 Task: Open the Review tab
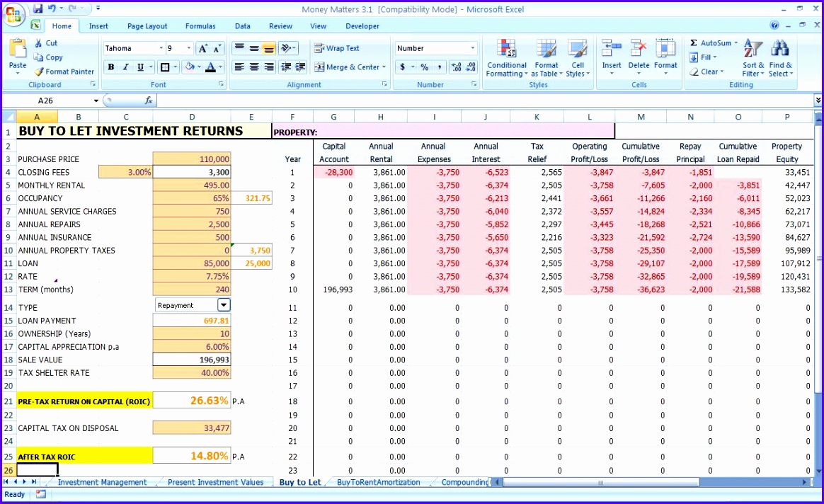[x=280, y=25]
